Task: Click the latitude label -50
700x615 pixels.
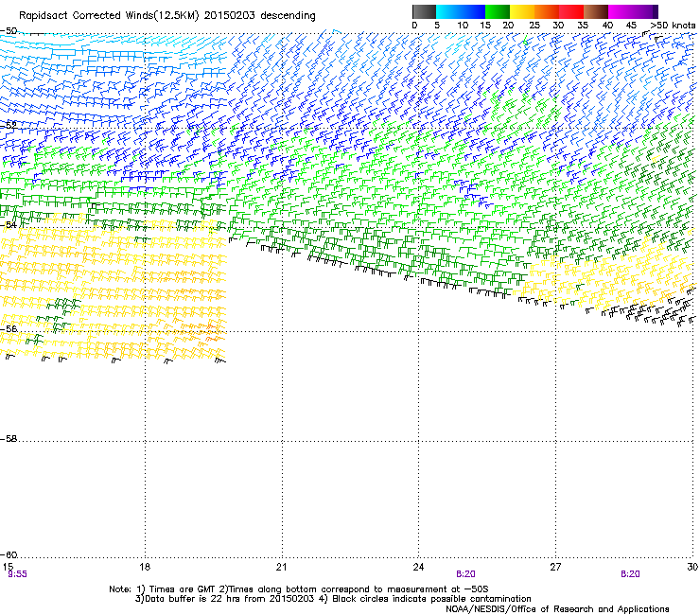Action: tap(9, 31)
